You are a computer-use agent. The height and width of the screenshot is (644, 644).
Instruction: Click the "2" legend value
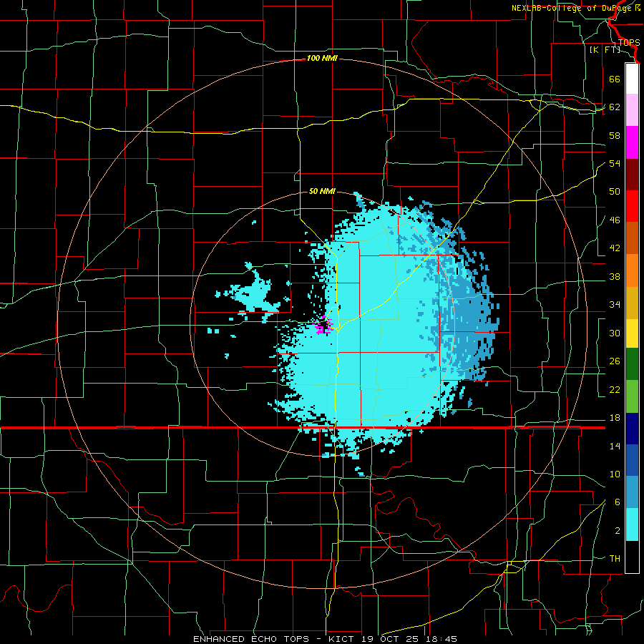[618, 531]
